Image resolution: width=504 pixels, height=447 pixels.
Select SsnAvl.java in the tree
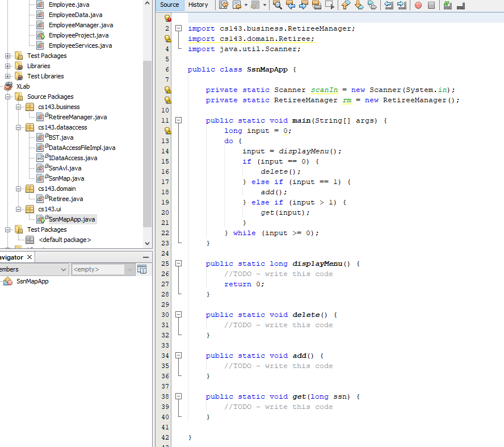pyautogui.click(x=65, y=168)
